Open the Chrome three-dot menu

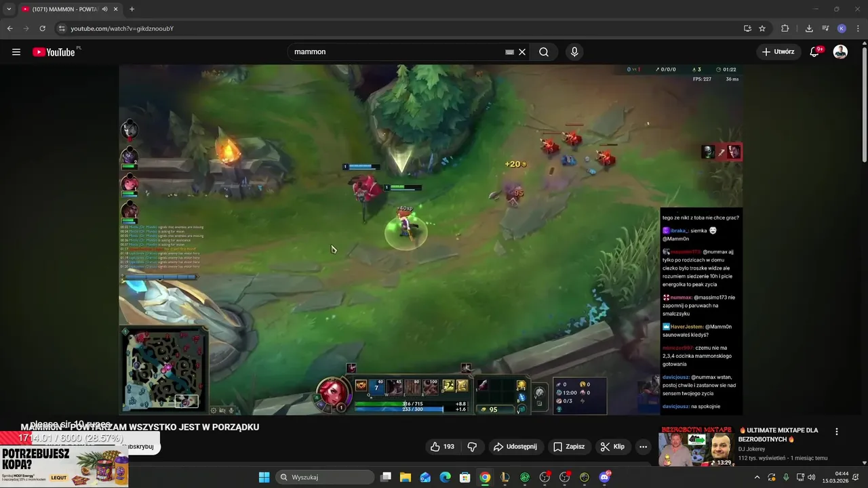[858, 28]
